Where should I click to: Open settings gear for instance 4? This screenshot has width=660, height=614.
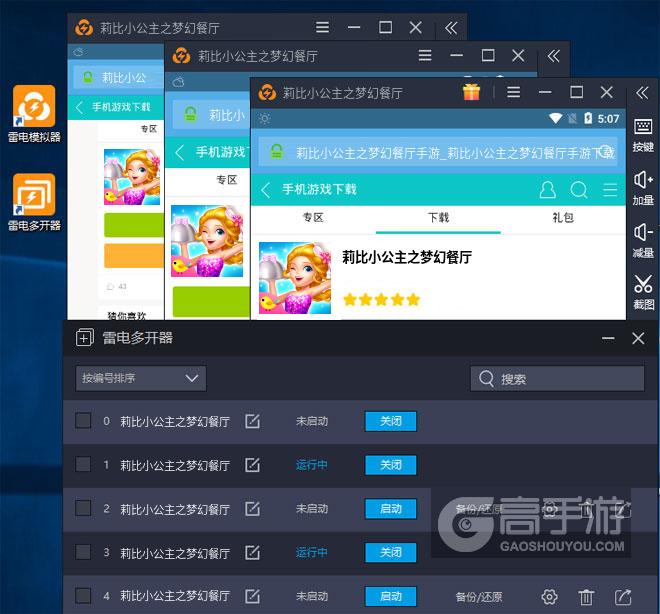click(549, 596)
